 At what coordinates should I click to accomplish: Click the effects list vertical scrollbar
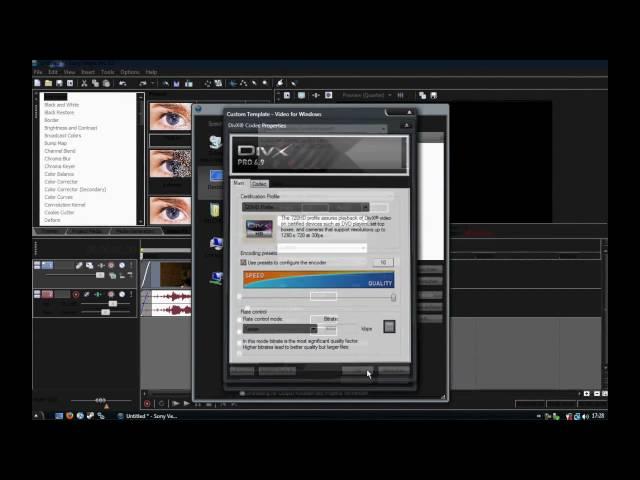pyautogui.click(x=140, y=159)
